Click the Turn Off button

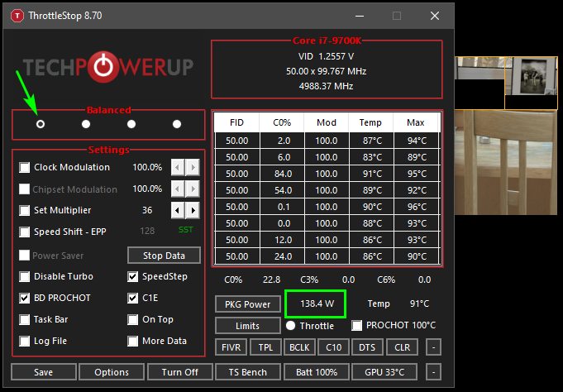pos(180,372)
